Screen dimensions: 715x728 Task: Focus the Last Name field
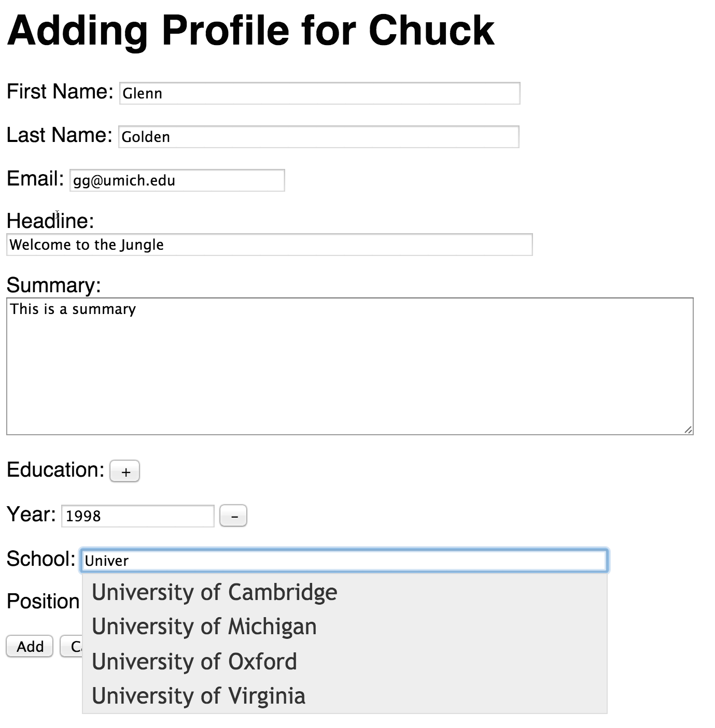click(x=319, y=137)
